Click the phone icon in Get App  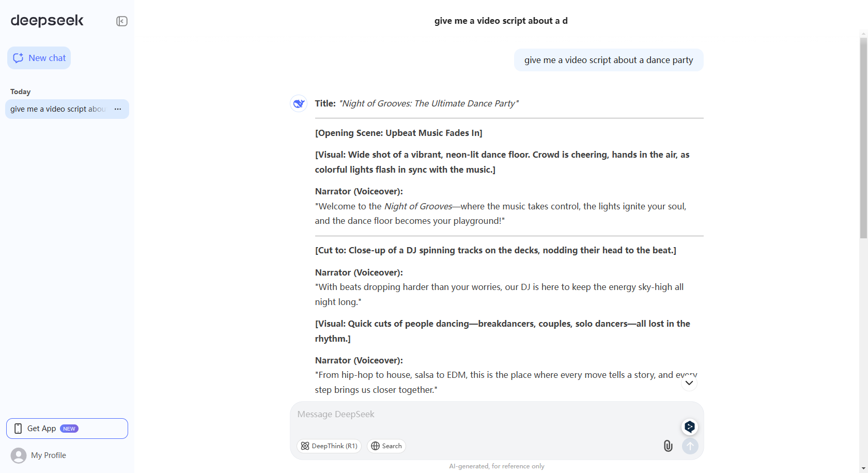[x=18, y=429]
